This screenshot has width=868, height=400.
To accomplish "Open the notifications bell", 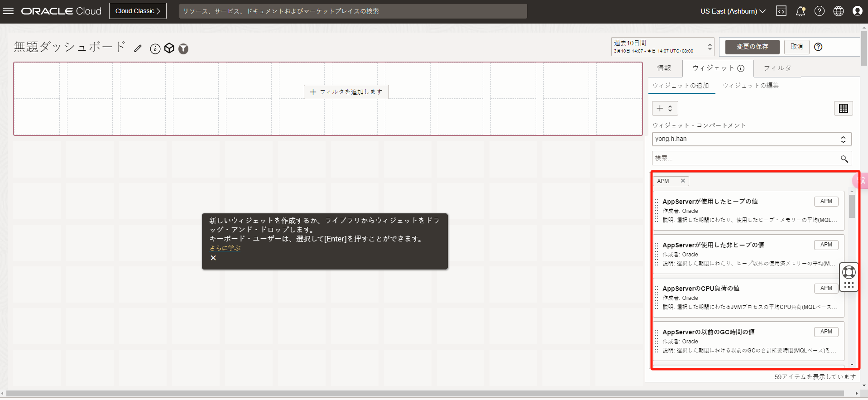I will (801, 11).
